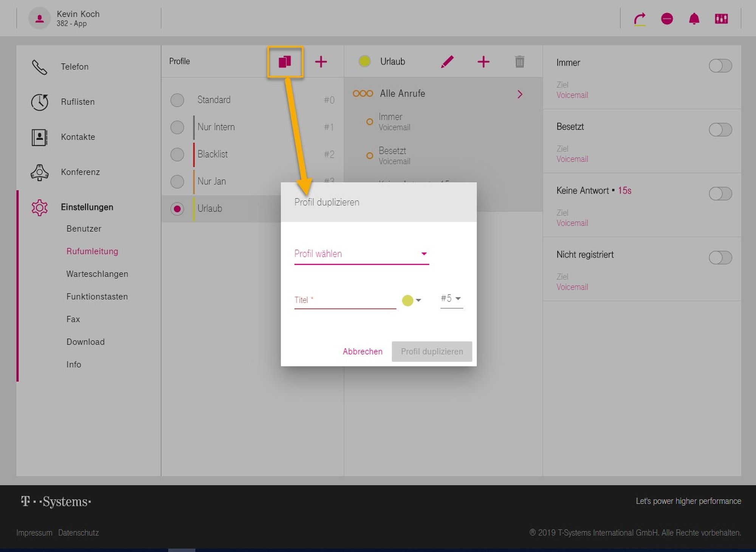Click the Titel input field

point(345,300)
